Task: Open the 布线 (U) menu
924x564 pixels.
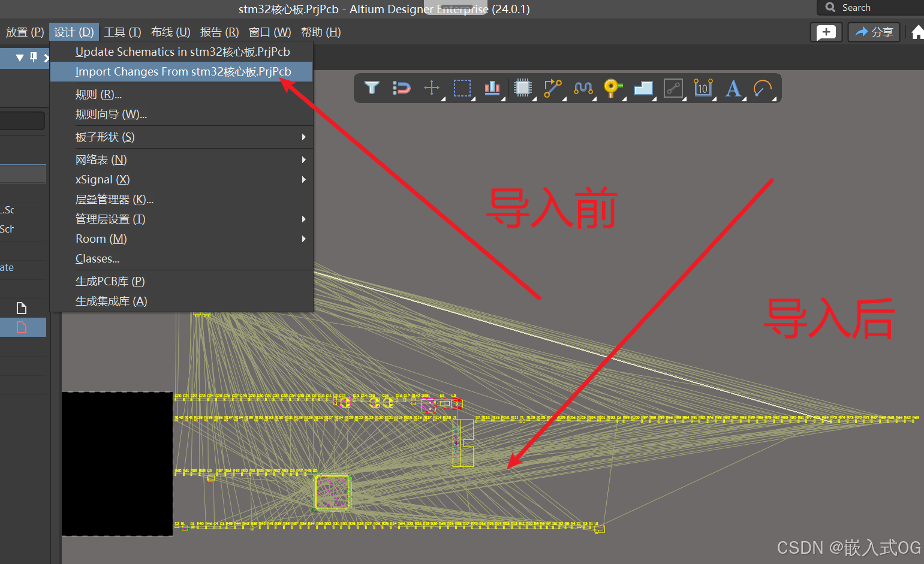Action: [170, 32]
